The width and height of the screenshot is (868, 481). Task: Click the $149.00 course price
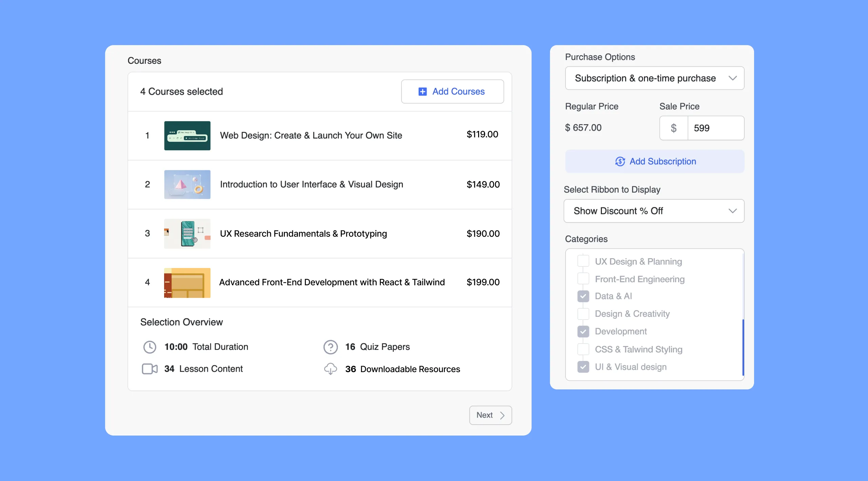(x=483, y=185)
